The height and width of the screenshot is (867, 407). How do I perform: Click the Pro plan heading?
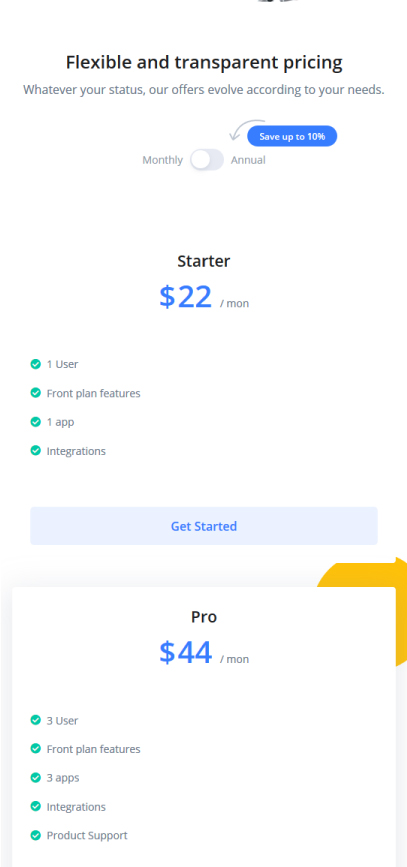coord(204,617)
